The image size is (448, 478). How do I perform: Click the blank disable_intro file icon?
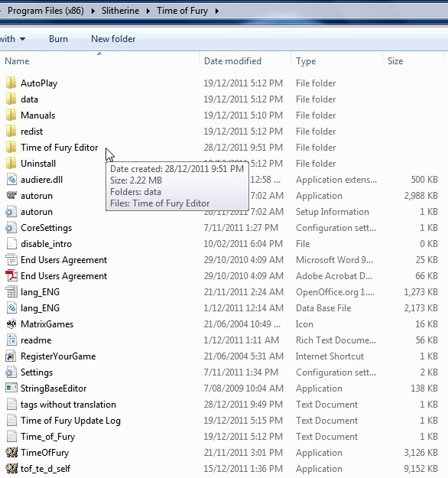(11, 244)
